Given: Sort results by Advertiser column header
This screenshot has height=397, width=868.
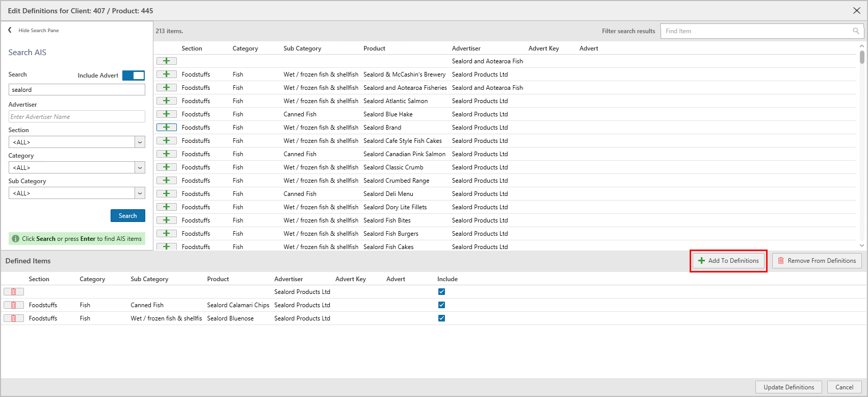Looking at the screenshot, I should coord(466,48).
